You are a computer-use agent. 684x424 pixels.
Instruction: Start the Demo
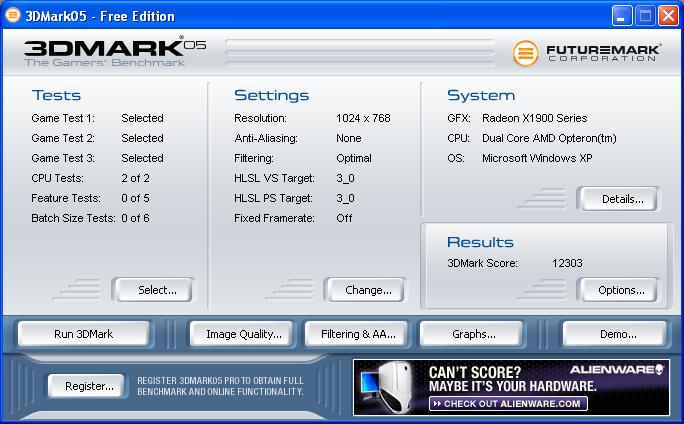[614, 334]
